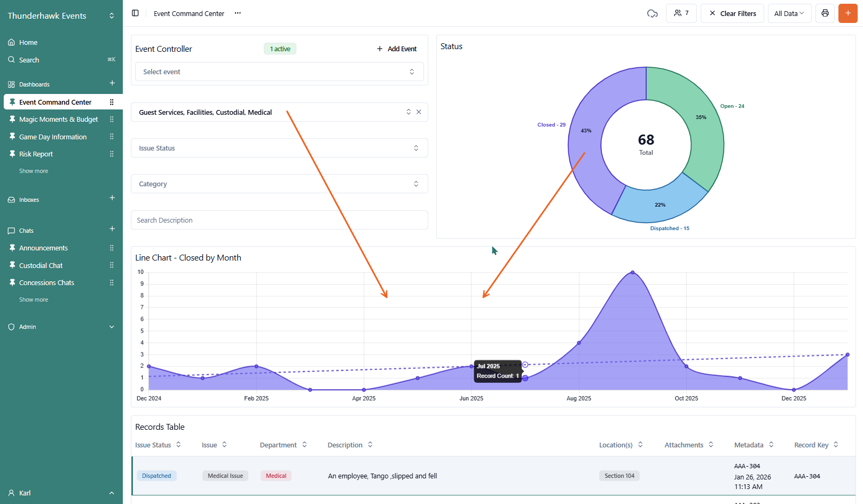863x504 pixels.
Task: Click the users count icon showing 7
Action: 681,13
